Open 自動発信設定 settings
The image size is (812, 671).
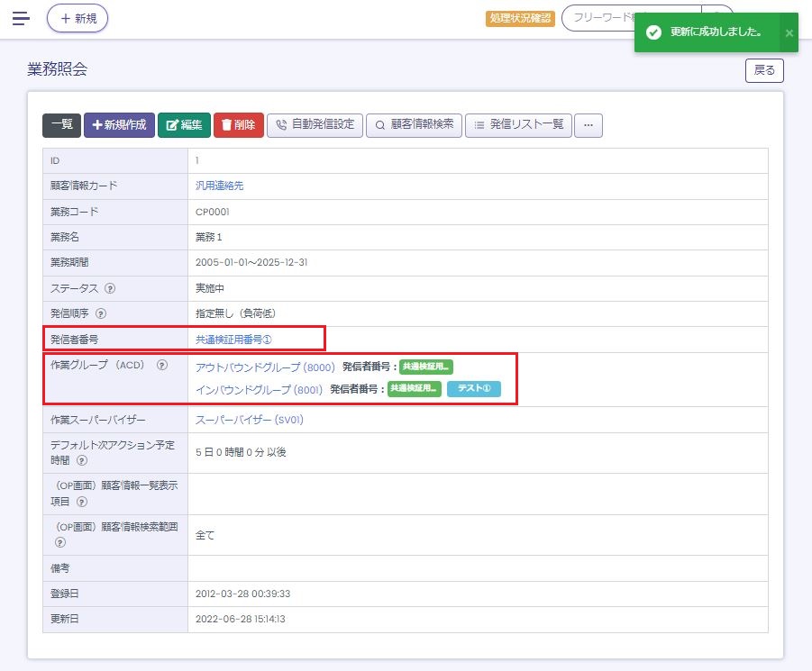click(x=315, y=126)
